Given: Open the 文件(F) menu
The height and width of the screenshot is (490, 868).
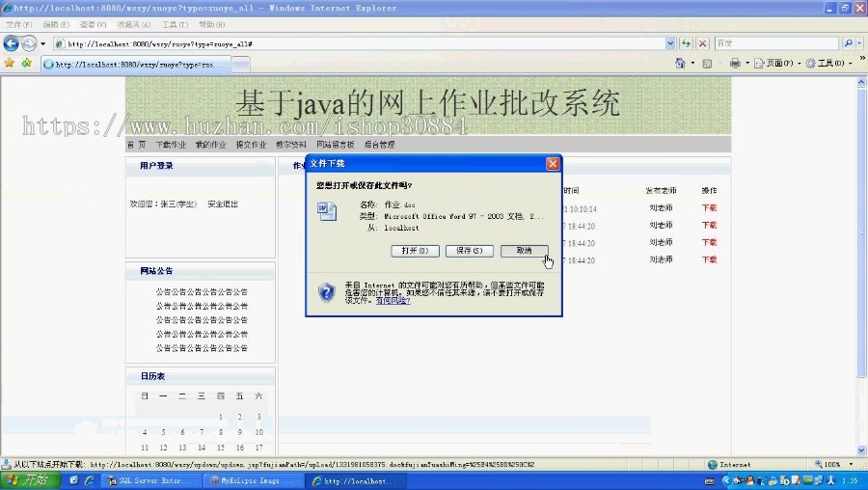Looking at the screenshot, I should point(19,25).
